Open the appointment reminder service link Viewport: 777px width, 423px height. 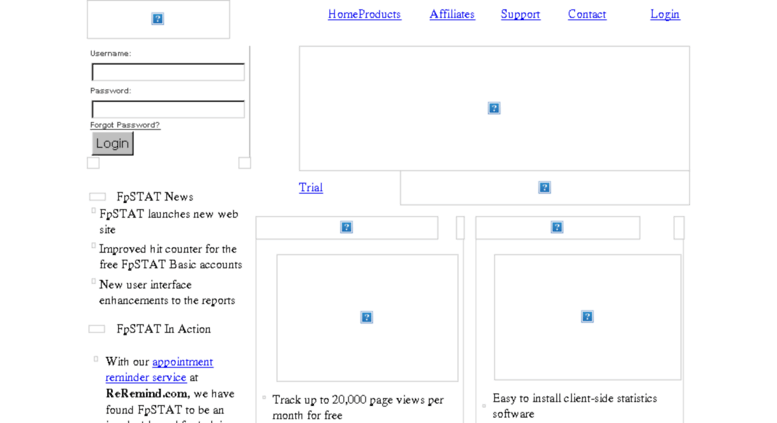pos(159,370)
